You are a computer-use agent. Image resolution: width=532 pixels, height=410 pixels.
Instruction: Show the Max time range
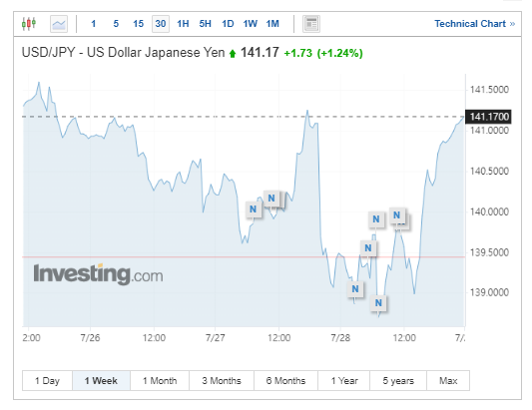[x=448, y=381]
